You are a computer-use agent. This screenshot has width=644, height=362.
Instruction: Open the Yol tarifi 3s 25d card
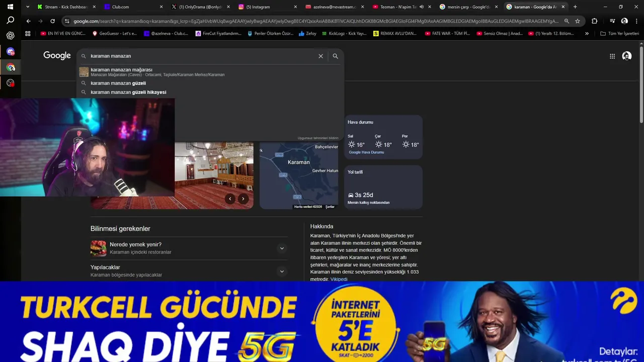point(383,187)
